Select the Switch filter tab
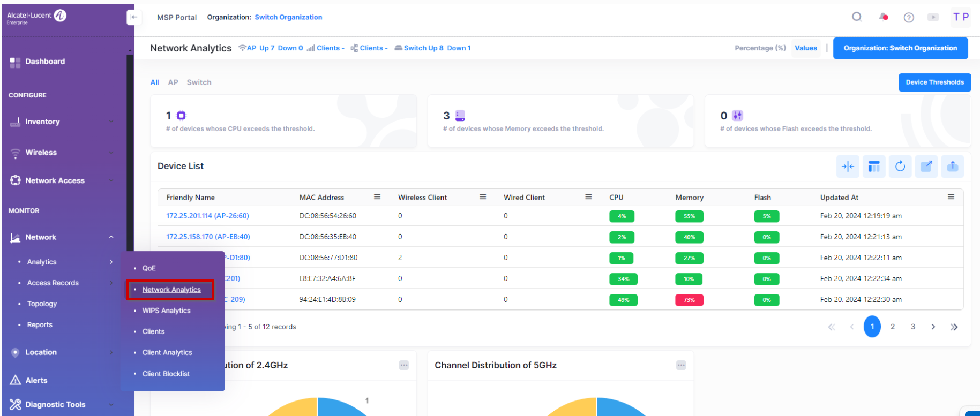 [199, 82]
